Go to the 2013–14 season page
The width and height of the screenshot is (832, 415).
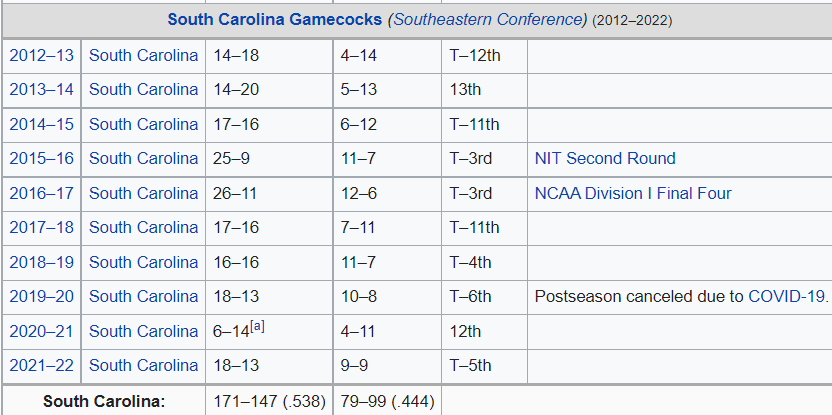coord(41,89)
